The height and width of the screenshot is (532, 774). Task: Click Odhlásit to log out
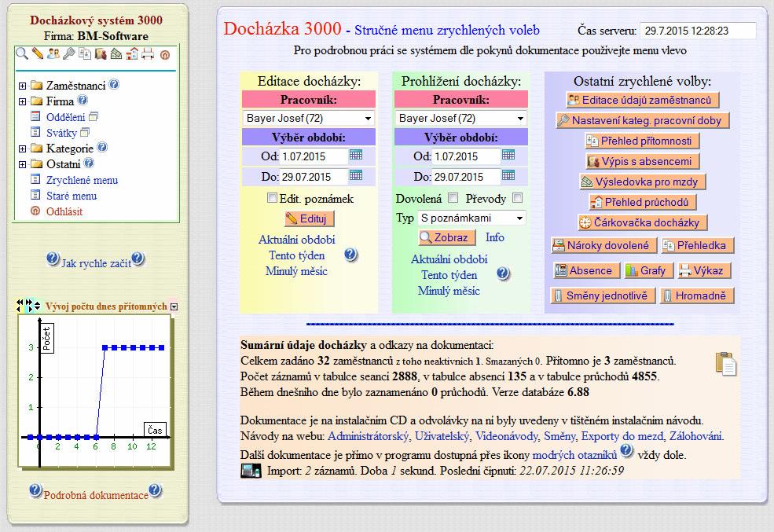[64, 211]
